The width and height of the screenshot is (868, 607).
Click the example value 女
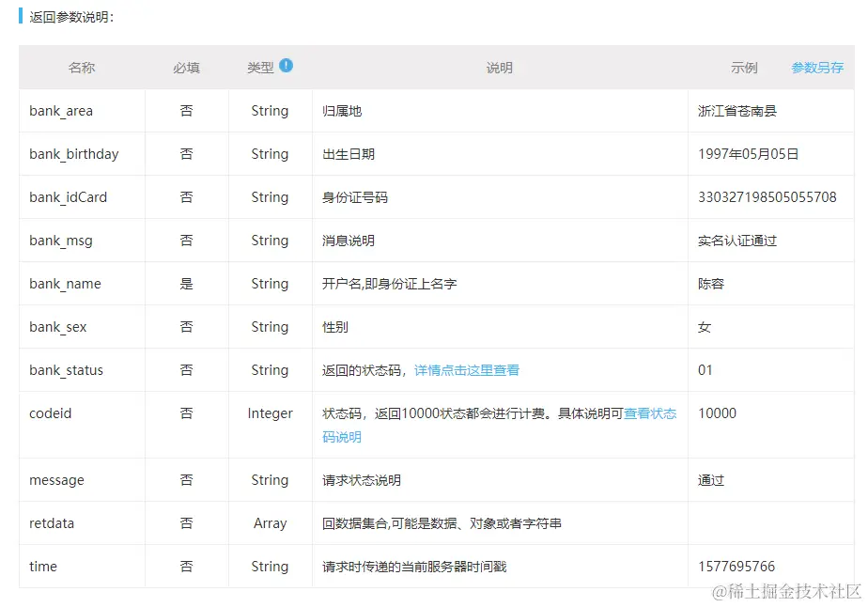pyautogui.click(x=705, y=327)
